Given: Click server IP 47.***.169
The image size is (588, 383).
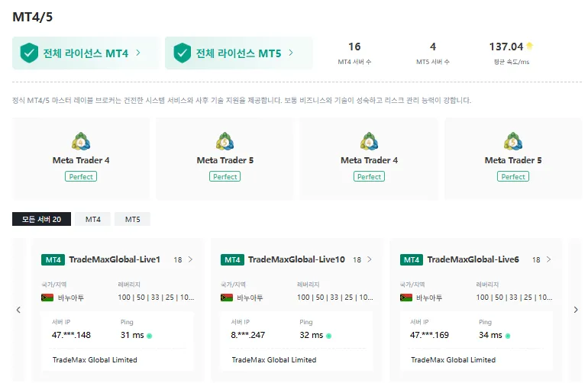Looking at the screenshot, I should point(429,335).
